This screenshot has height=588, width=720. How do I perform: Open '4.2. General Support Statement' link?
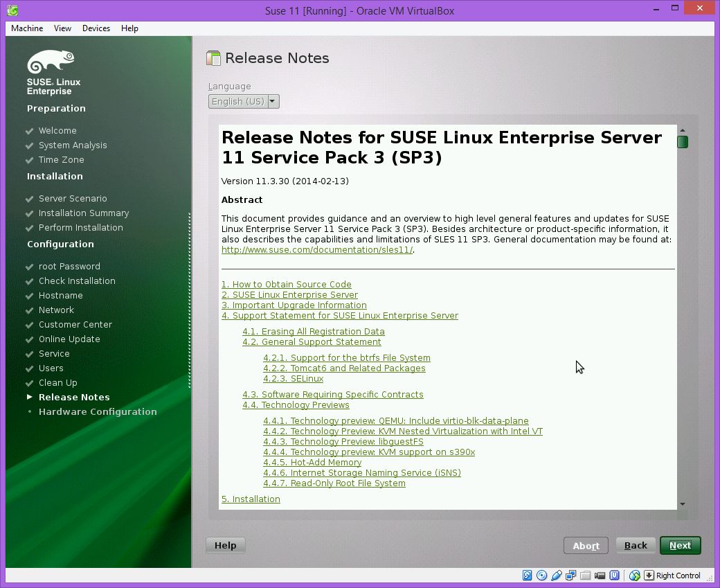tap(312, 342)
